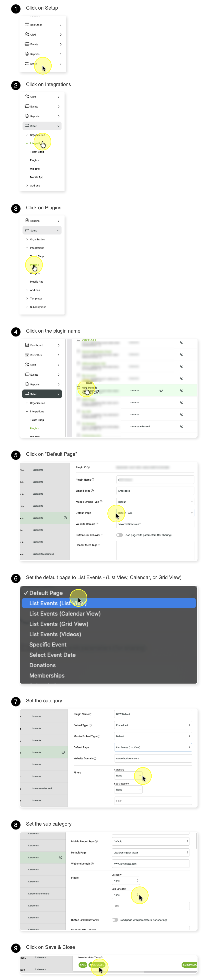
Task: Click the Website Domain help icon in step 8
Action: [x=93, y=864]
